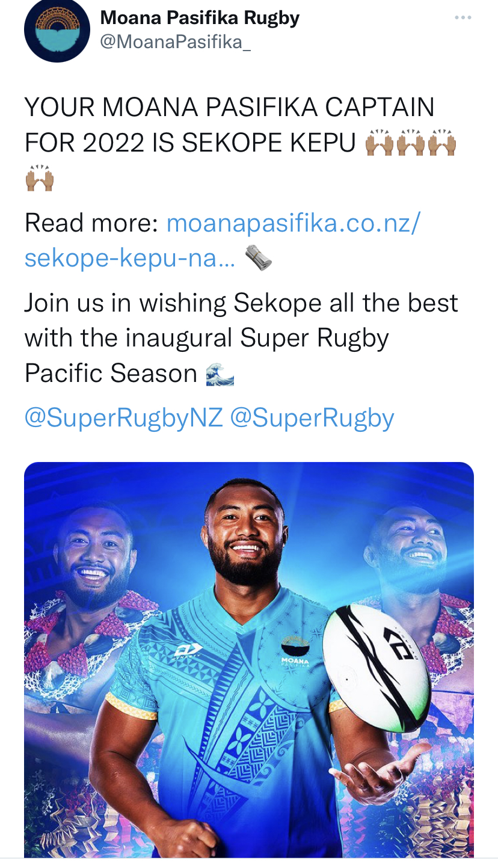Tap the white sponsor logo on jersey chest
The height and width of the screenshot is (868, 498).
[x=188, y=650]
